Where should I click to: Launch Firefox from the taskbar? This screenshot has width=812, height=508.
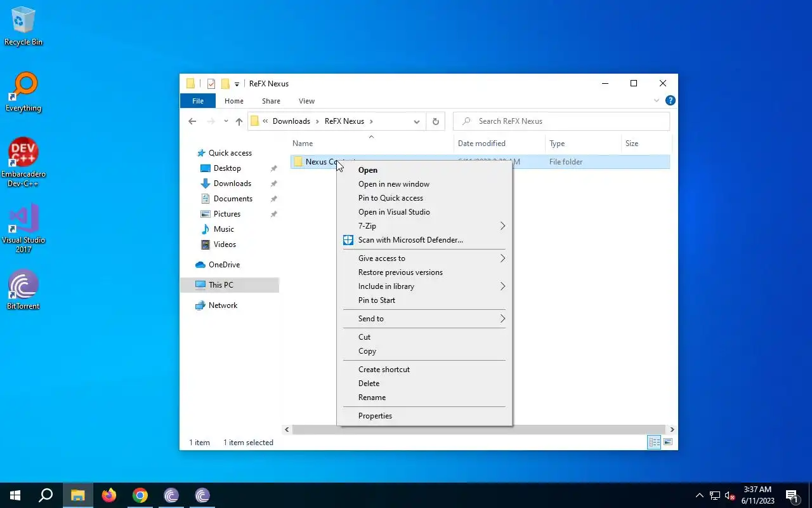point(109,495)
